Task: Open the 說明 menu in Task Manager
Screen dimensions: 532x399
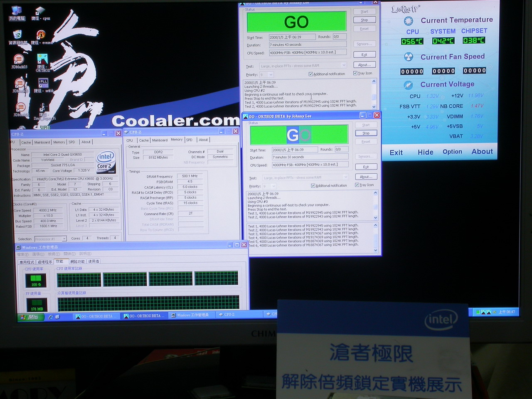Action: 85,254
